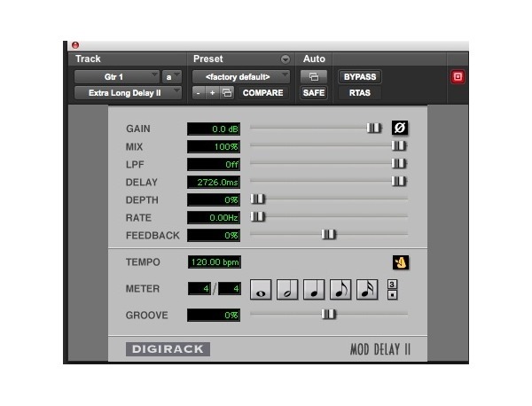Click the Auto header label

[x=314, y=59]
